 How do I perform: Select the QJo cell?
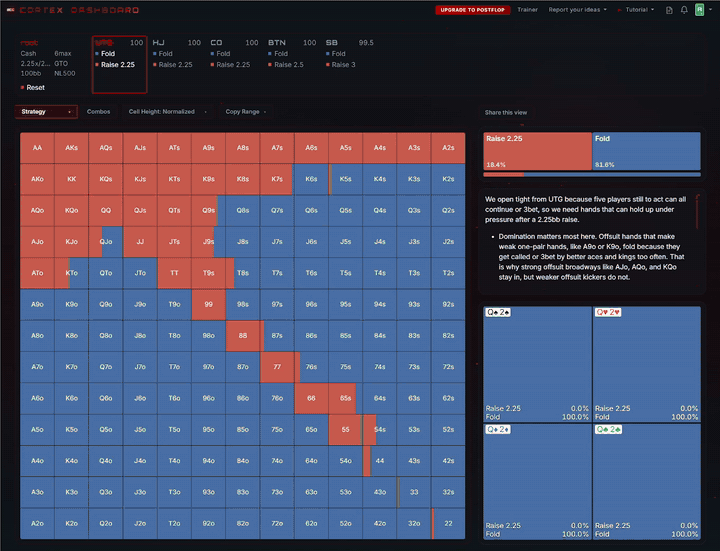tap(106, 242)
